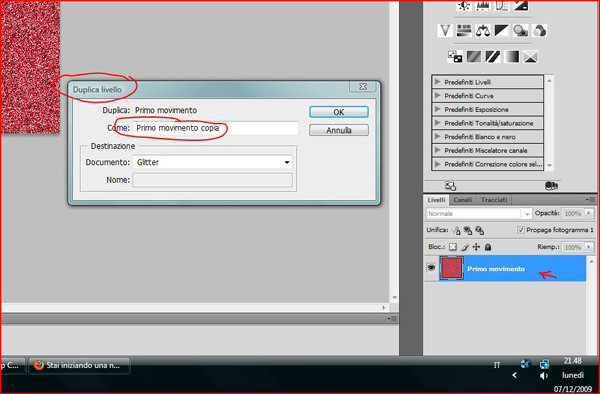Add a Gradient Map adjustment icon
This screenshot has height=394, width=600.
pyautogui.click(x=512, y=57)
